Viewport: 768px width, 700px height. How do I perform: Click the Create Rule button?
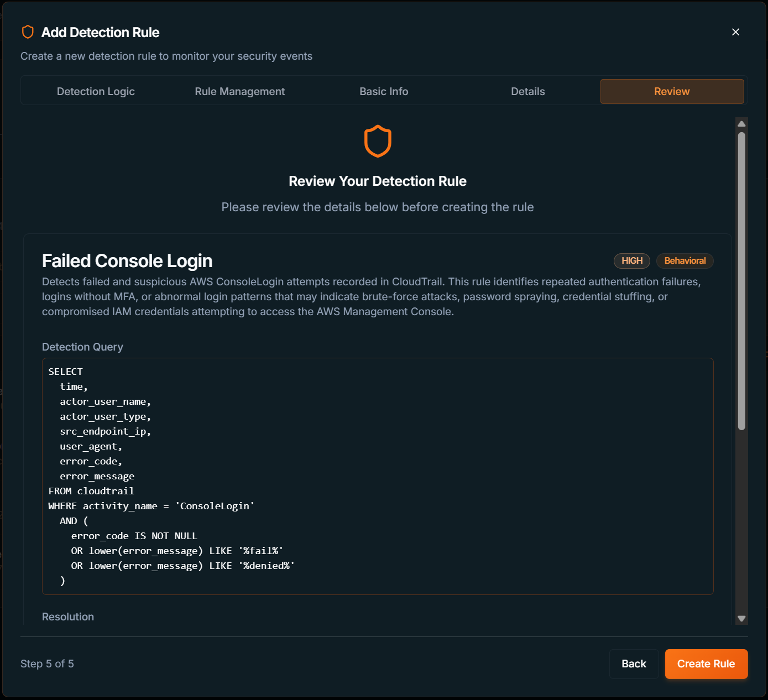pyautogui.click(x=706, y=664)
